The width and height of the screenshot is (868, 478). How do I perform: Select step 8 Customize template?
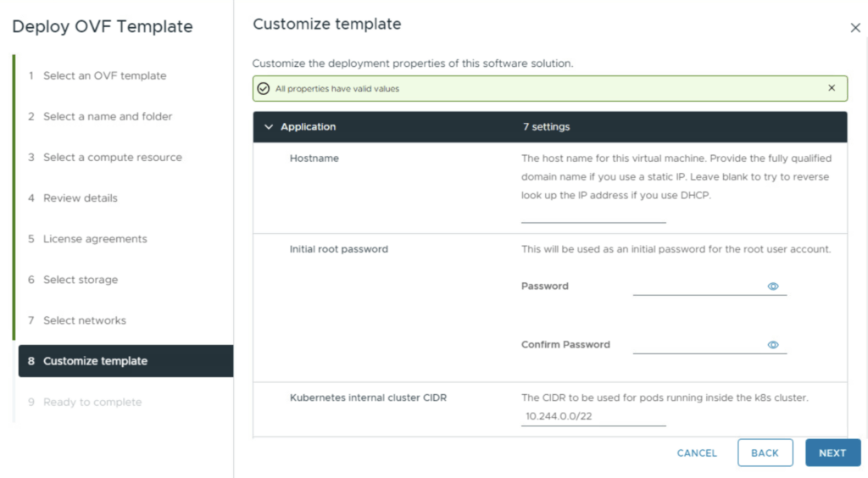click(x=95, y=361)
